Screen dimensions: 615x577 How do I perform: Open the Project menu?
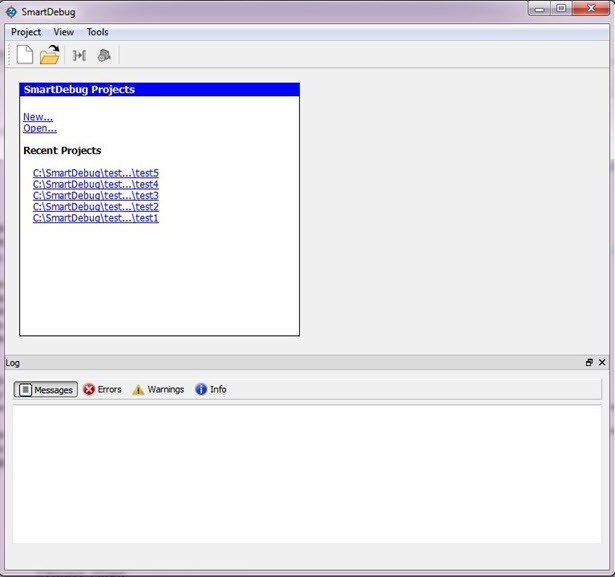click(26, 32)
